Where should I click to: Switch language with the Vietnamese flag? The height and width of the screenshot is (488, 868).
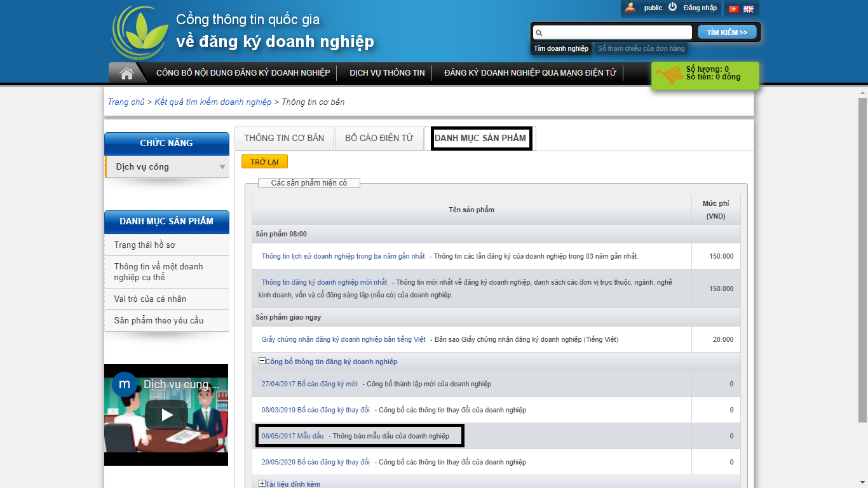tap(734, 9)
